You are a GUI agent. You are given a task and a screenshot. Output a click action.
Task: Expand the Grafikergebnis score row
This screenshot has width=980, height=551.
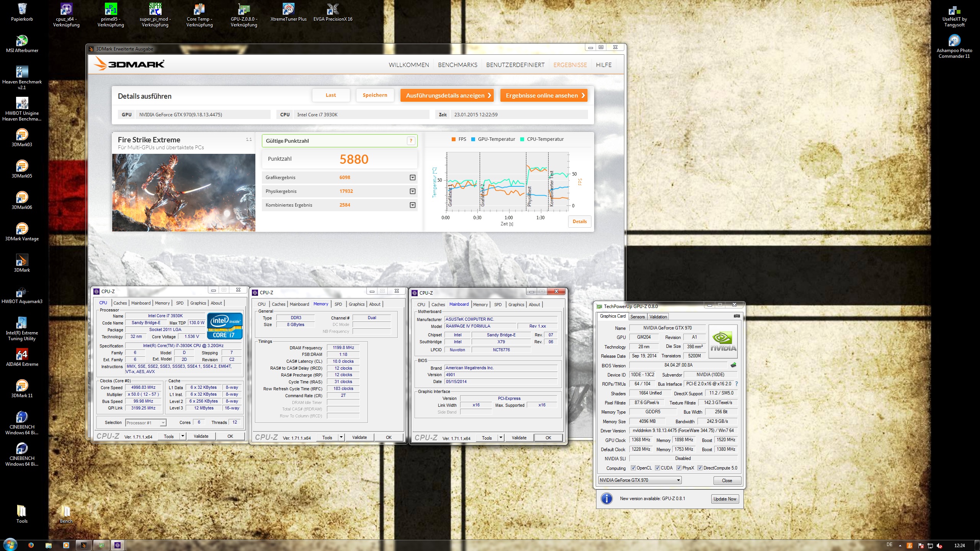tap(412, 178)
